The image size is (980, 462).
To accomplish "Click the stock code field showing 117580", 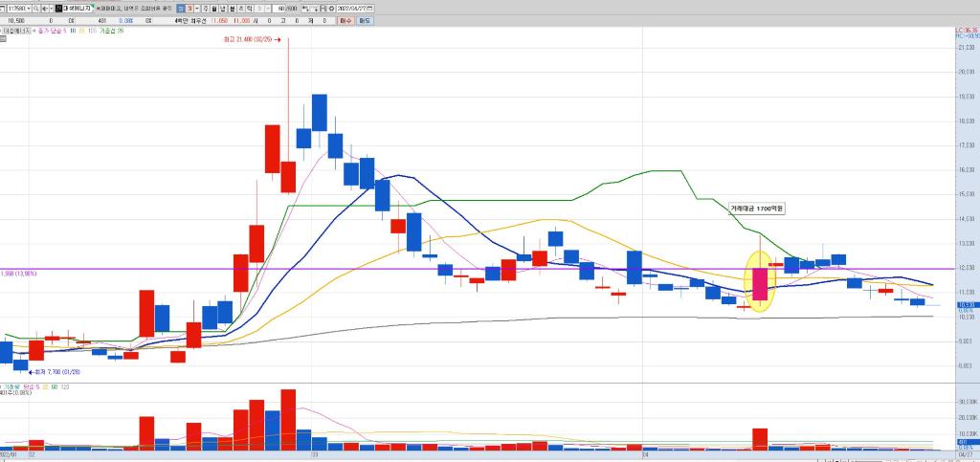I will click(16, 9).
